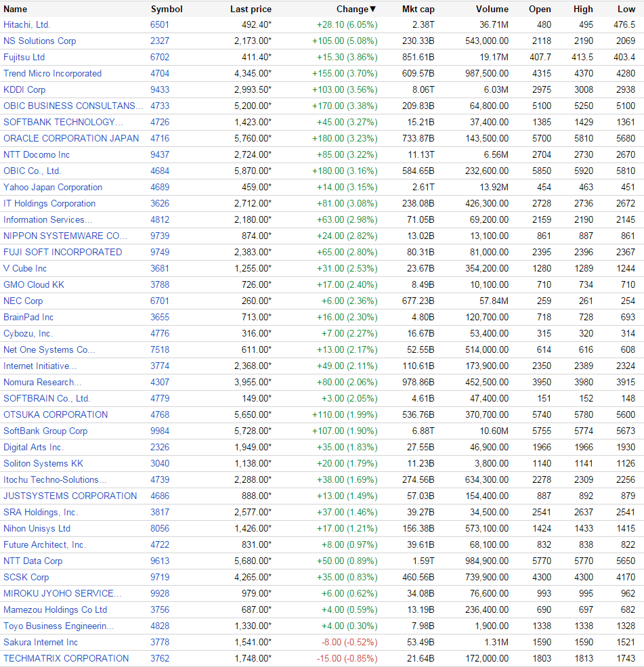Open Hitachi, Ltd. company link
The width and height of the screenshot is (644, 667).
(27, 24)
